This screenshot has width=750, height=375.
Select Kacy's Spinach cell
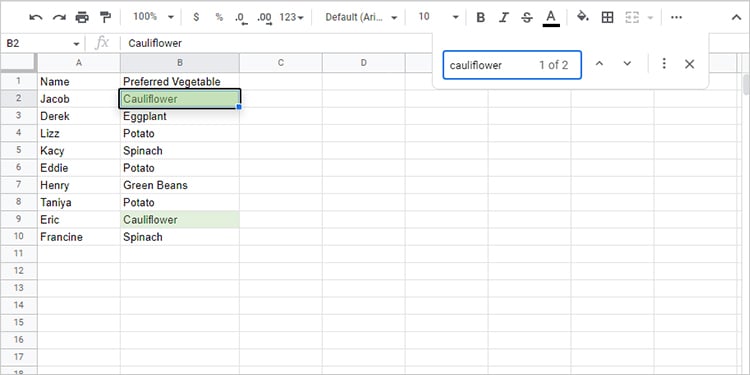pos(180,151)
